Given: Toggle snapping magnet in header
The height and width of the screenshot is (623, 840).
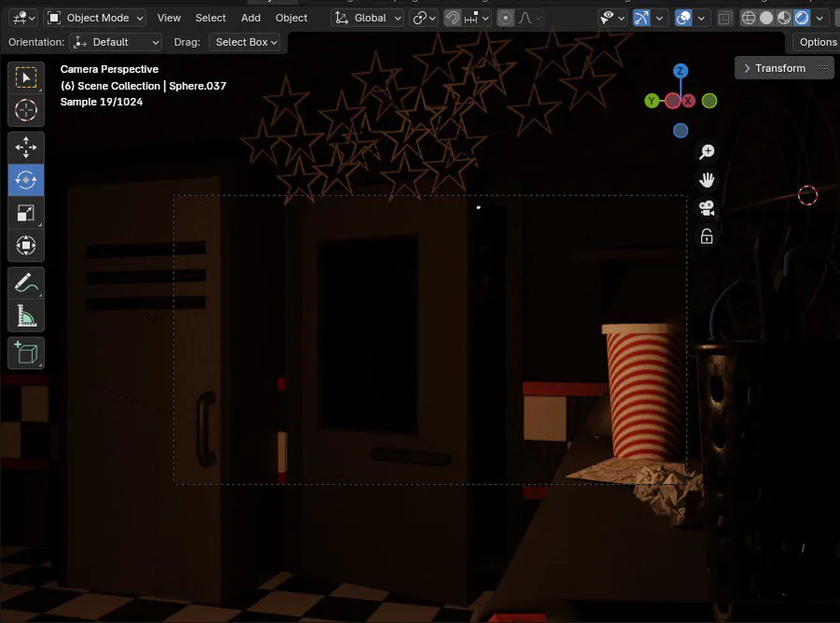Looking at the screenshot, I should 453,19.
